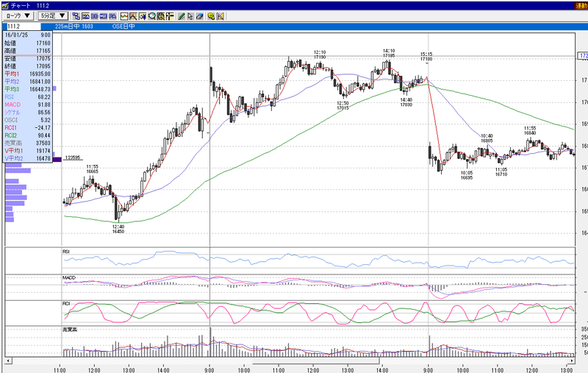
Task: Click the 連動 link button
Action: (x=581, y=6)
